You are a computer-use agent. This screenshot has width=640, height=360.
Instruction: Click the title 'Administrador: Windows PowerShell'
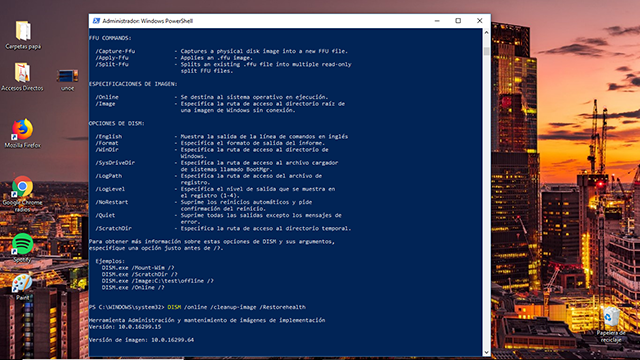pos(147,21)
